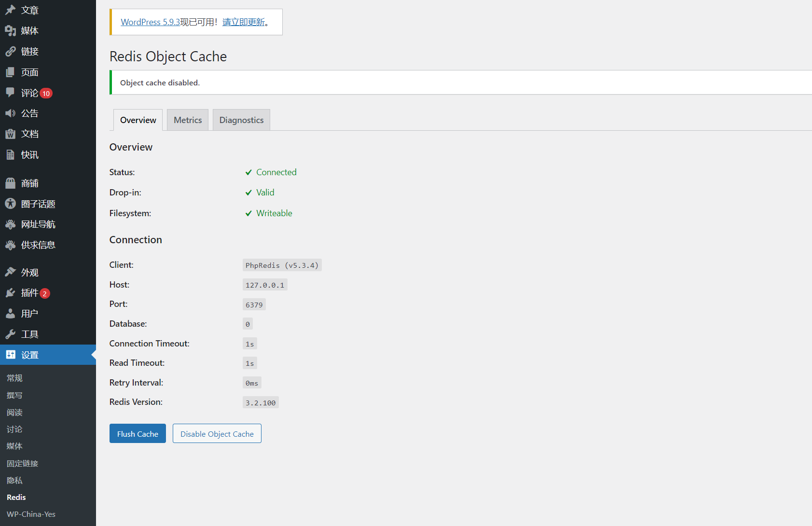Screen dimensions: 812x526
Task: Click Disable Object Cache button
Action: pos(217,434)
